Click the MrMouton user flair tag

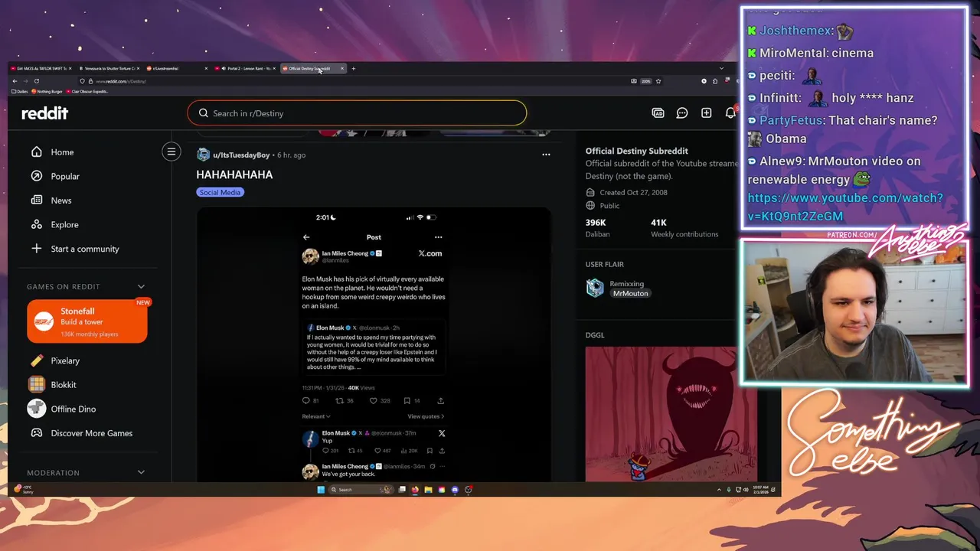coord(630,293)
